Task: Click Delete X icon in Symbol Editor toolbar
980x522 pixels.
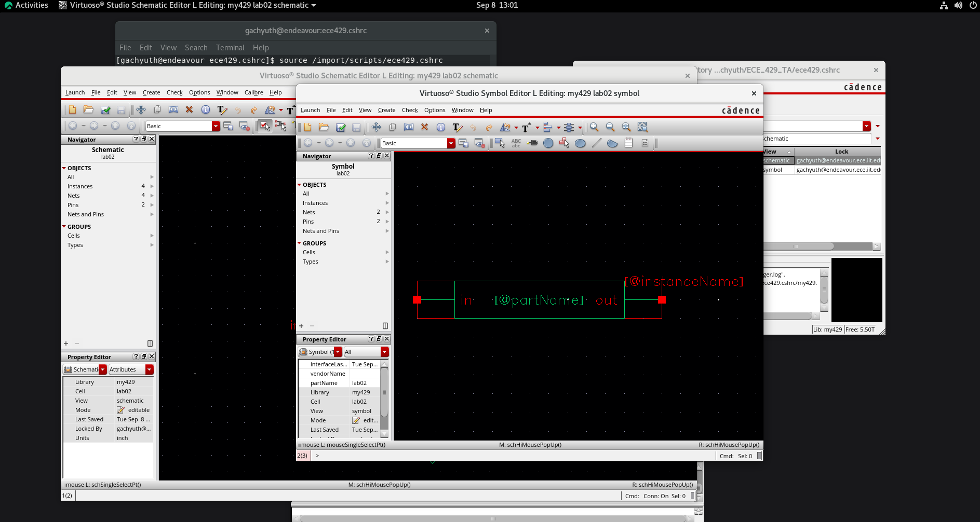Action: point(424,127)
